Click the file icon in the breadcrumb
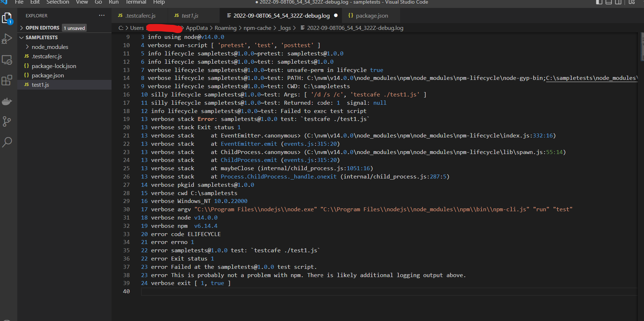This screenshot has height=321, width=644. [x=303, y=28]
